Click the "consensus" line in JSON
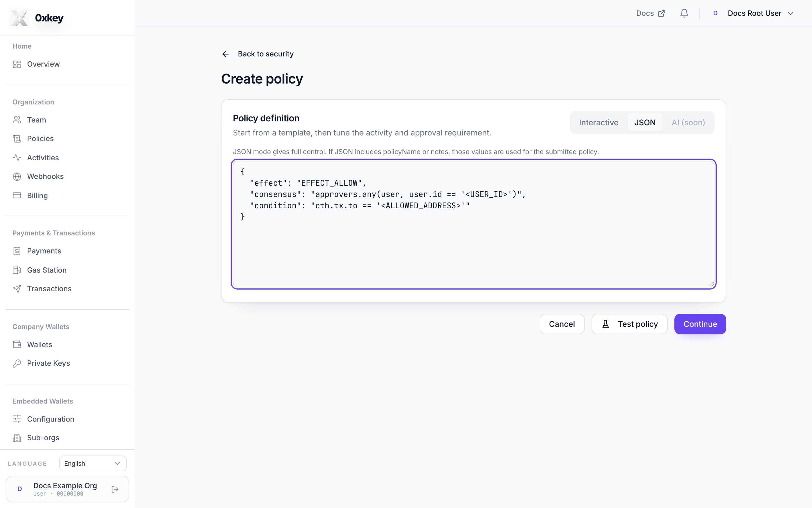The width and height of the screenshot is (812, 508). pos(388,194)
